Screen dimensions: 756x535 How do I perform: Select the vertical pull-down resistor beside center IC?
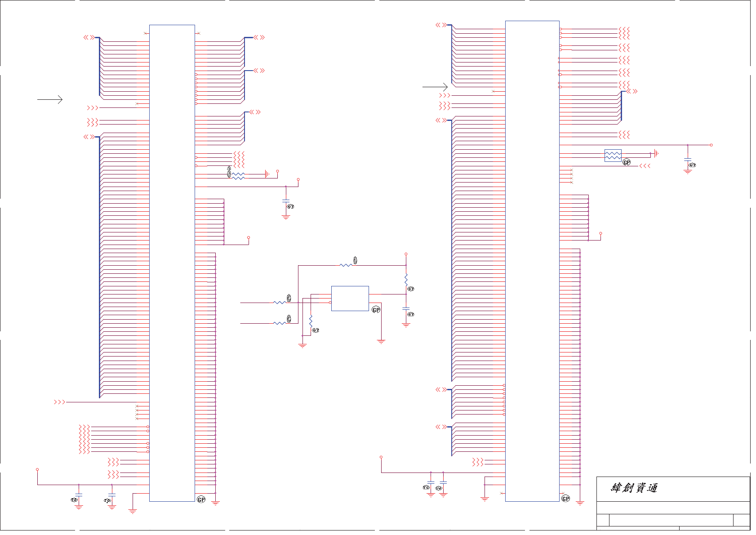click(311, 321)
